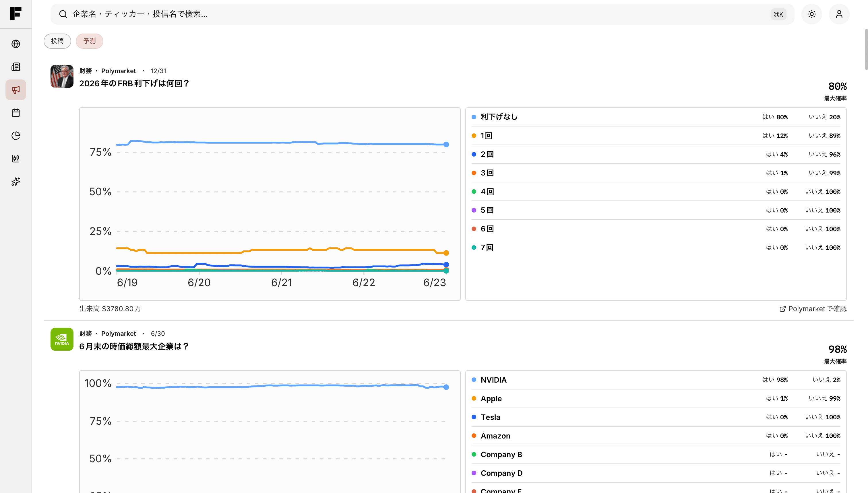
Task: Switch to the 予測 tab
Action: (90, 41)
